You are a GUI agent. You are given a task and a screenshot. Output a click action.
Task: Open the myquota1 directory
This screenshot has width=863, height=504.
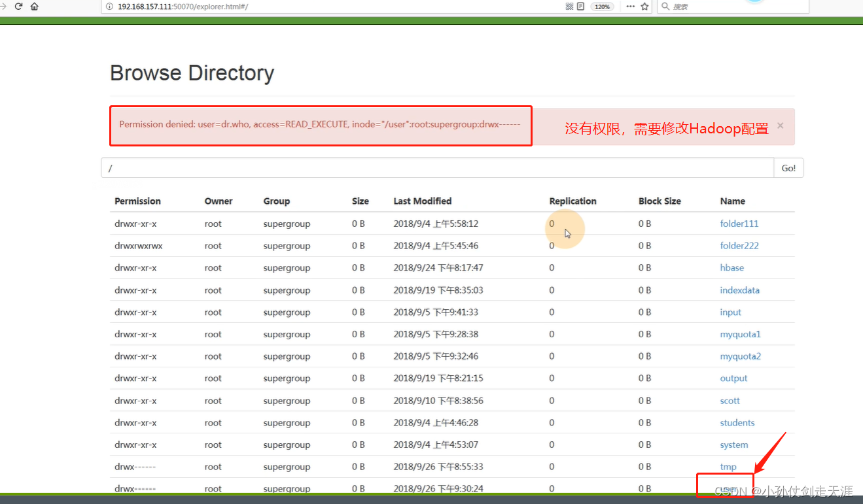741,335
